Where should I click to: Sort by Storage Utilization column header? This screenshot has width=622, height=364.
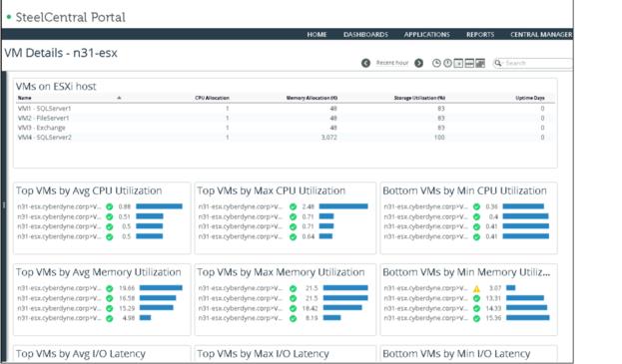pos(419,98)
